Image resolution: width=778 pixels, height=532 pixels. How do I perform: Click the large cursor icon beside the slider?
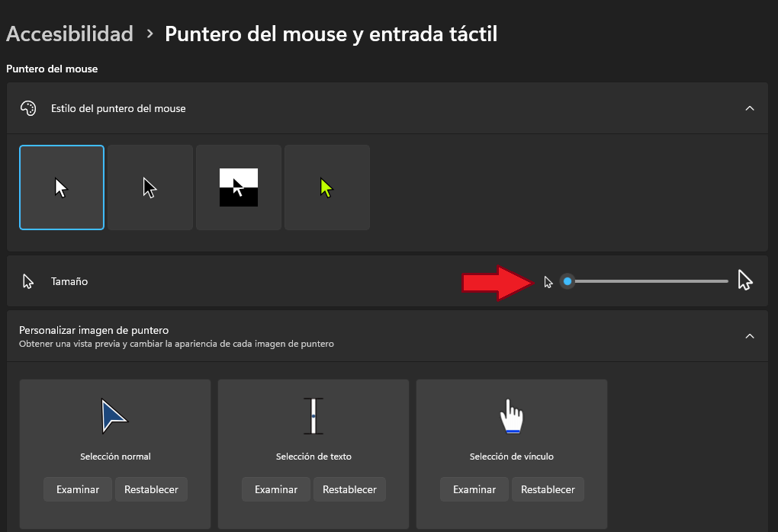pos(745,280)
